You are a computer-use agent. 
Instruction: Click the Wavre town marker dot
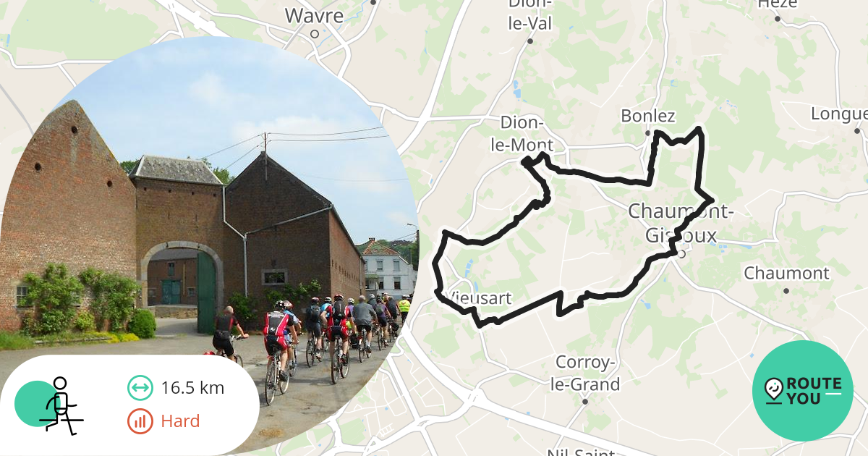click(314, 33)
